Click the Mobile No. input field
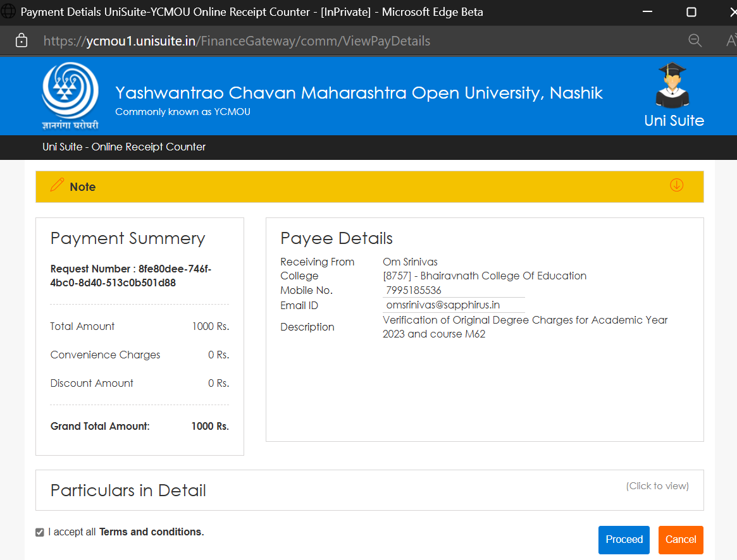The width and height of the screenshot is (737, 560). point(453,290)
